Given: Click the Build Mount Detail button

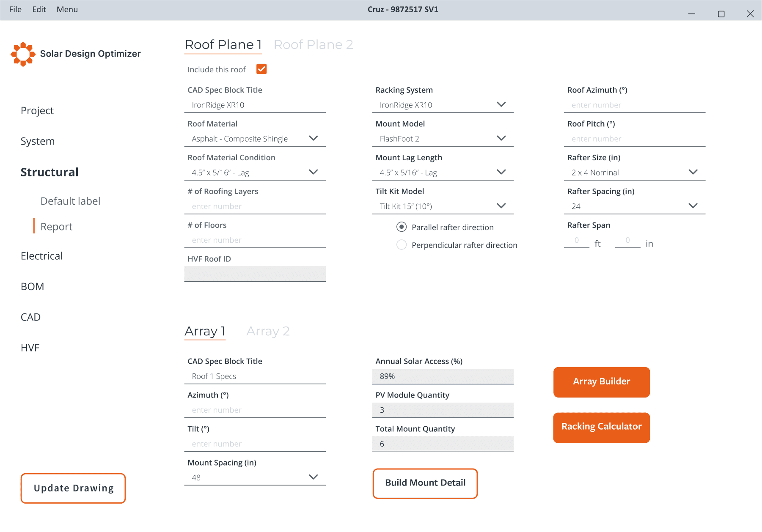Looking at the screenshot, I should click(x=425, y=483).
